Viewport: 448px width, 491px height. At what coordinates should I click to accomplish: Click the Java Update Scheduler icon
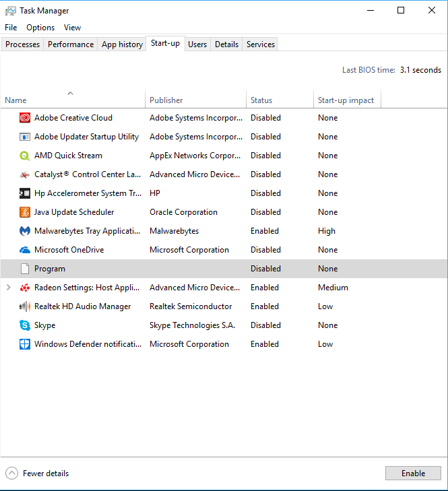click(x=25, y=212)
